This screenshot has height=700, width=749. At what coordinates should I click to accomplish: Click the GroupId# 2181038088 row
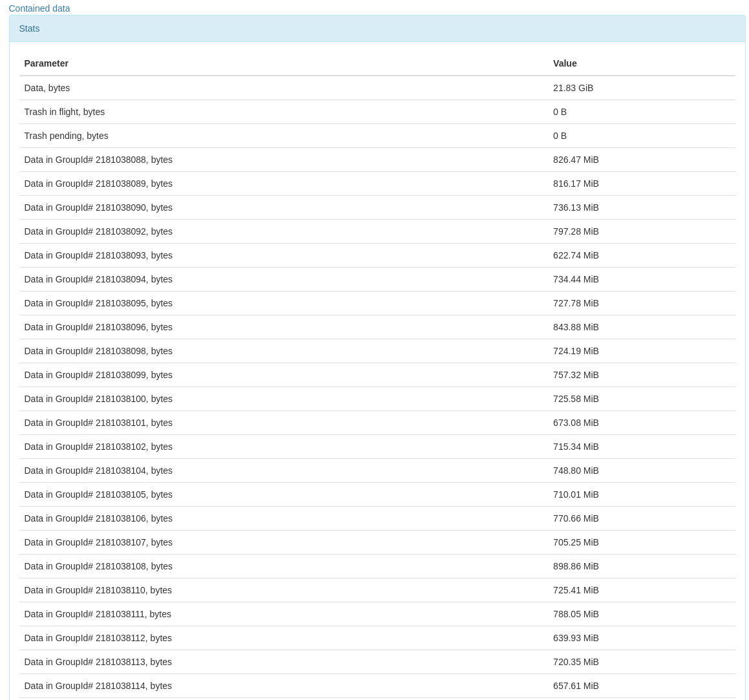[x=98, y=160]
